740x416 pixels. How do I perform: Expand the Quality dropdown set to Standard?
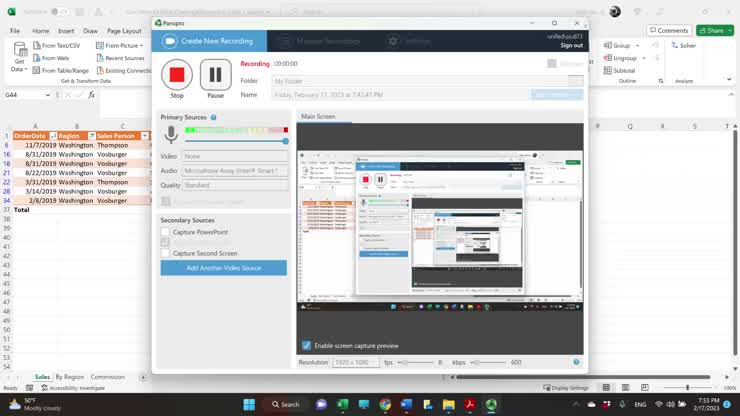tap(235, 185)
